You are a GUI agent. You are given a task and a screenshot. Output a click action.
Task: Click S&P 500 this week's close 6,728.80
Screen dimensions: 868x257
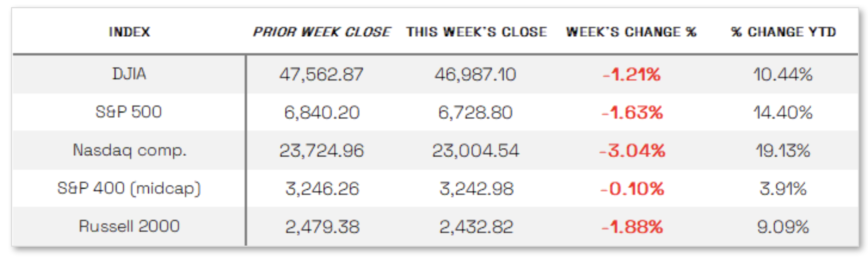[x=475, y=112]
